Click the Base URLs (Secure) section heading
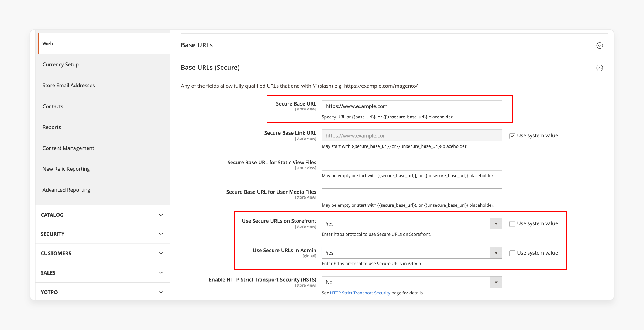Image resolution: width=644 pixels, height=330 pixels. click(x=210, y=68)
